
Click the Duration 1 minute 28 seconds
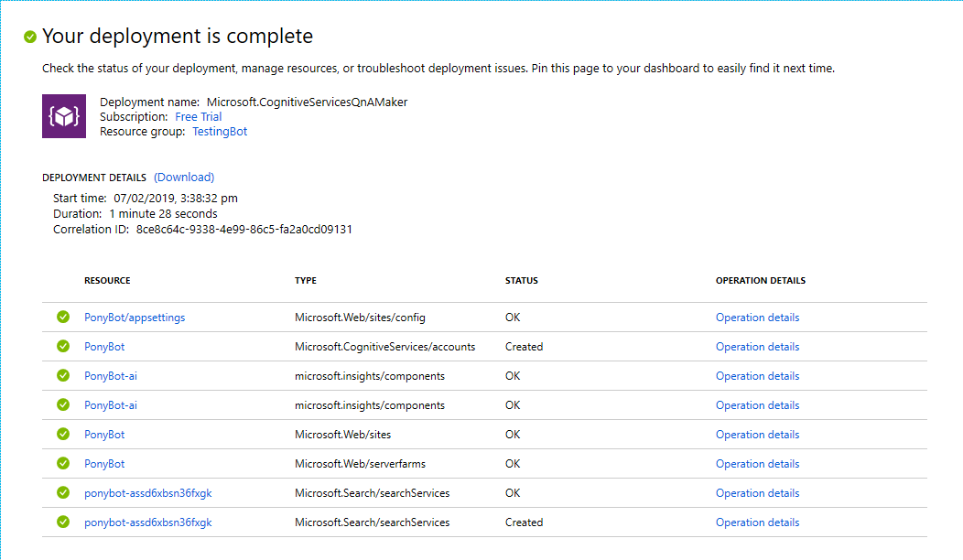point(163,214)
